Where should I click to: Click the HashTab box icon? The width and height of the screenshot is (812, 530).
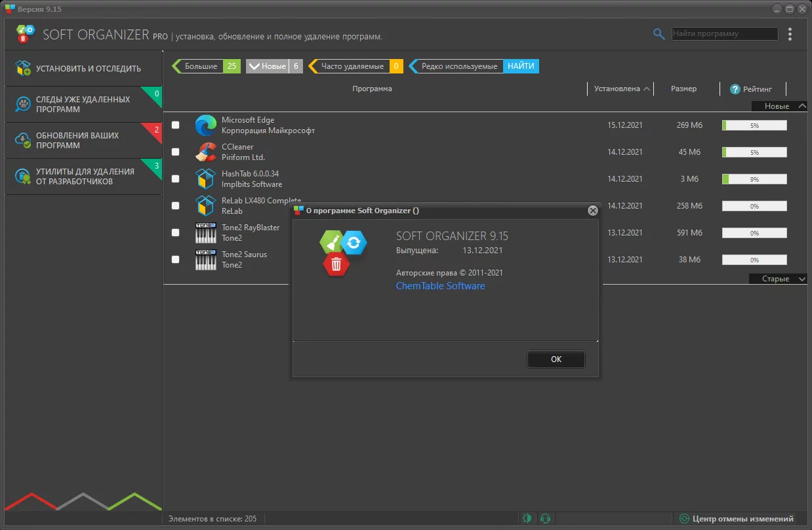206,178
